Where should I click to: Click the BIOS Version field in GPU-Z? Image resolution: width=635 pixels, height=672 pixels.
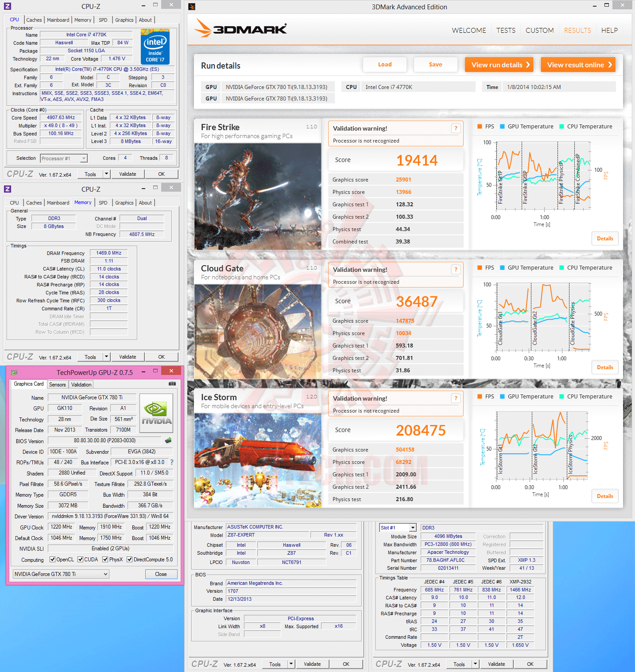pos(105,440)
